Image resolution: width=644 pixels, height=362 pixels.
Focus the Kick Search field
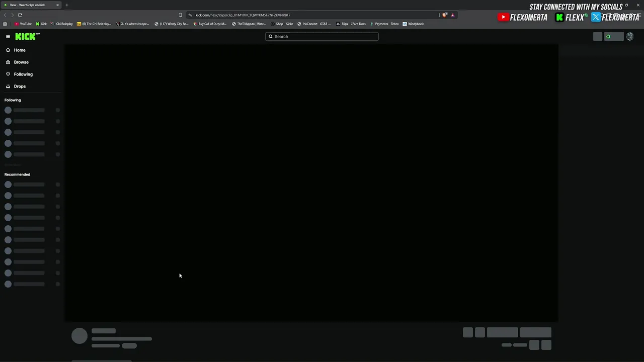pyautogui.click(x=322, y=36)
